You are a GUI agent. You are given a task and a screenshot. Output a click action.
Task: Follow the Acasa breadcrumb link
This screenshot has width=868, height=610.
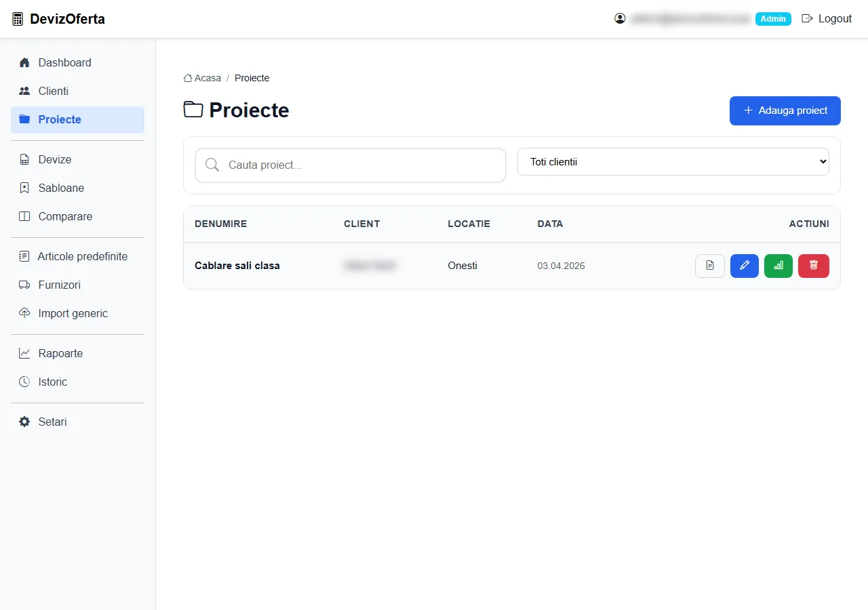coord(202,78)
